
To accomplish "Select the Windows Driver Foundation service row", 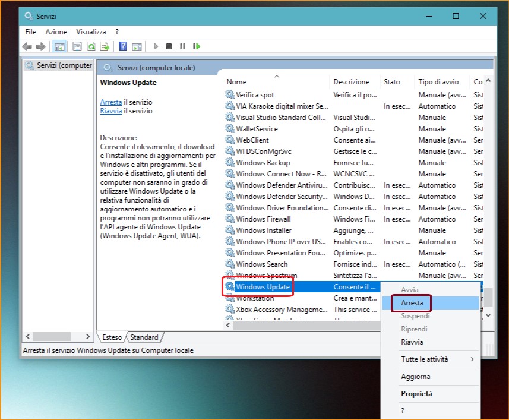I will tap(354, 208).
